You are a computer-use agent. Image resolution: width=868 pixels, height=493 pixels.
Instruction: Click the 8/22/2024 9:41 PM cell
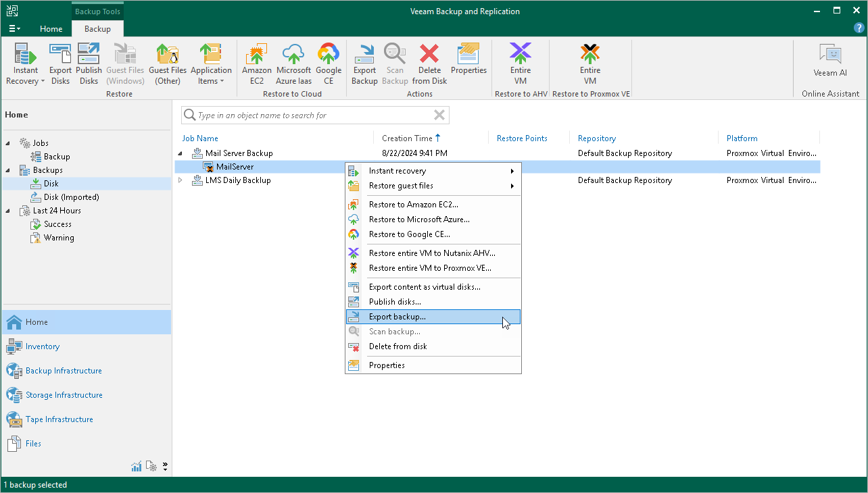[x=414, y=153]
